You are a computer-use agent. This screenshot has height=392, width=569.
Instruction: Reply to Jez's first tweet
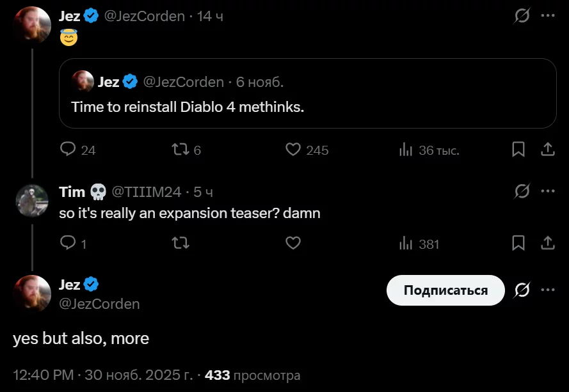(68, 150)
